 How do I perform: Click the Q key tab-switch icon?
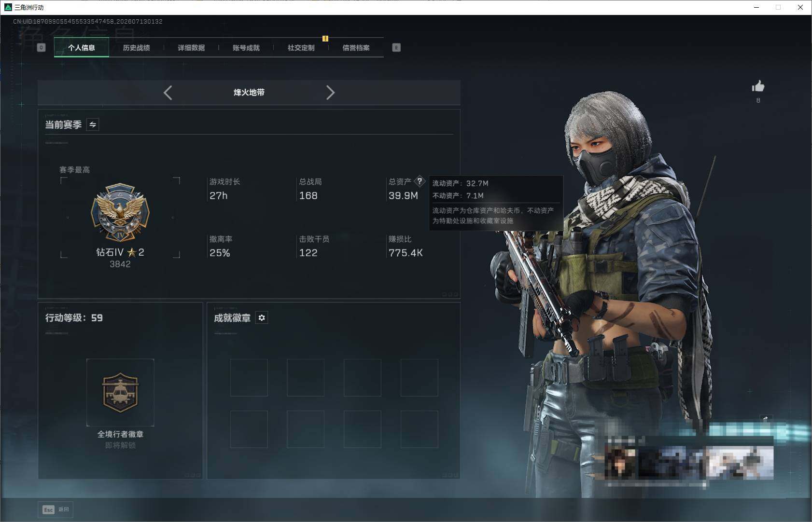click(42, 47)
